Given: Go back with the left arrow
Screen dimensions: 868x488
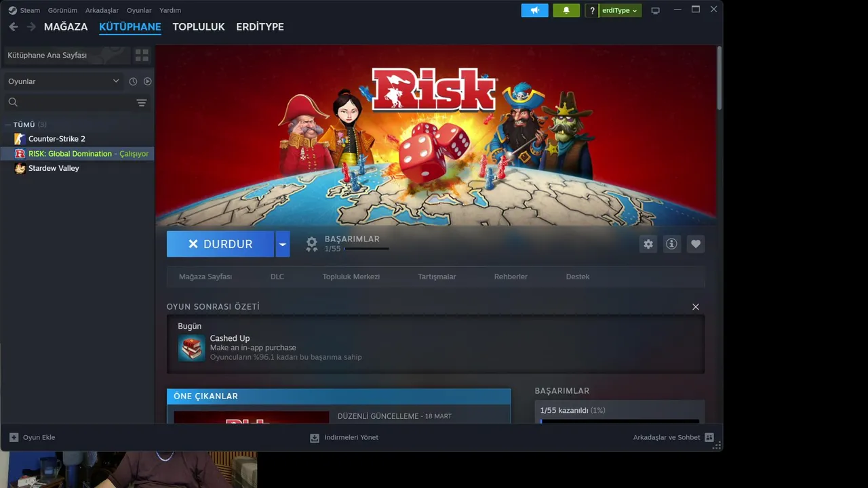Looking at the screenshot, I should [x=14, y=26].
